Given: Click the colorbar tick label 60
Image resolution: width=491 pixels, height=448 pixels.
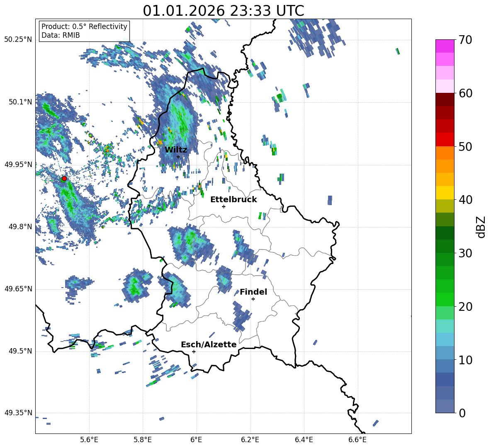Looking at the screenshot, I should pyautogui.click(x=465, y=93).
